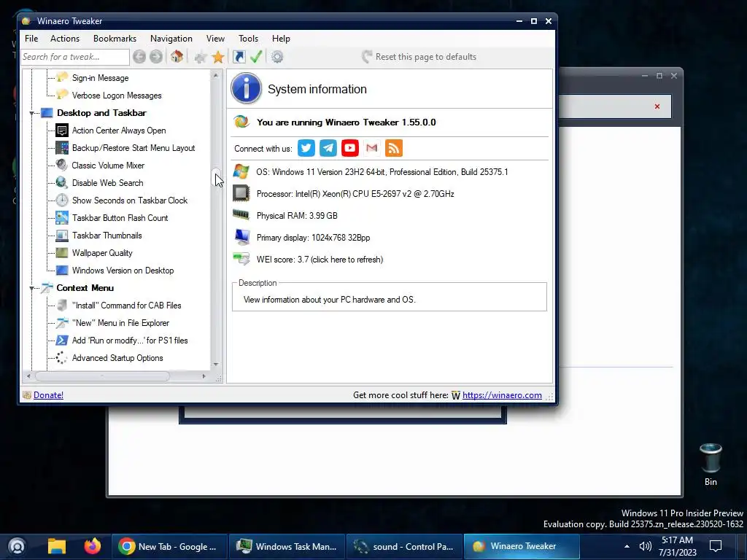Open the Recycle Bin desktop icon
This screenshot has height=560, width=747.
pyautogui.click(x=711, y=464)
